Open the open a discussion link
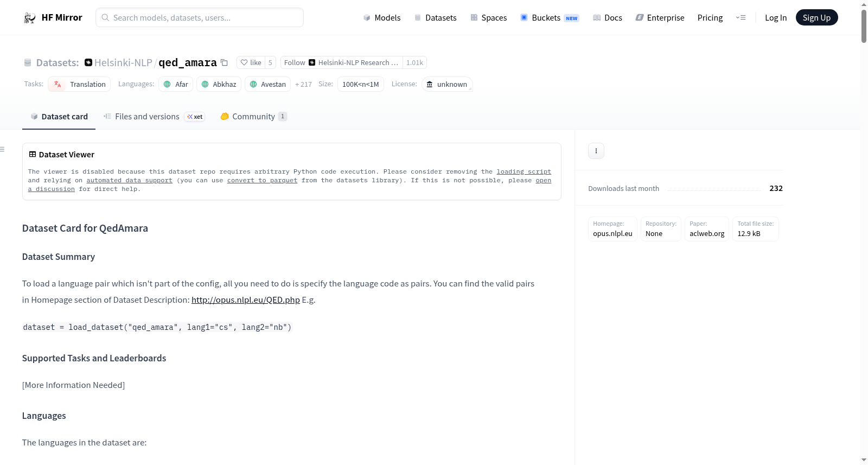The height and width of the screenshot is (465, 868). click(543, 180)
